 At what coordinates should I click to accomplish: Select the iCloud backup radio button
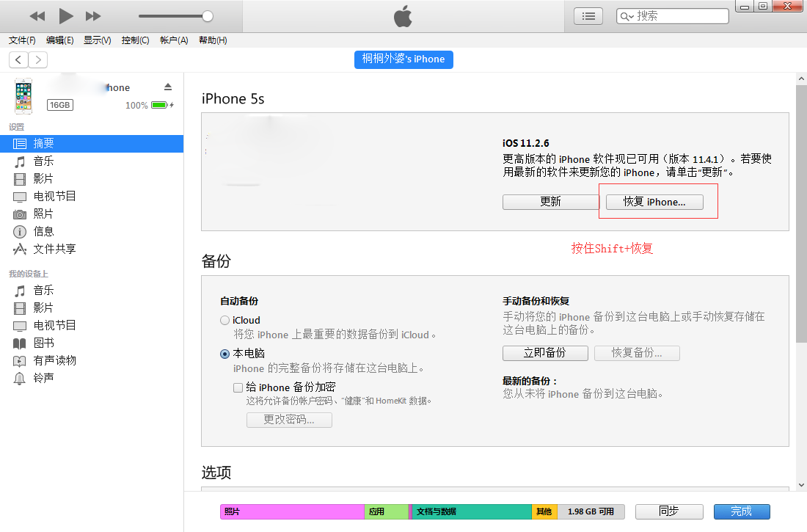pyautogui.click(x=225, y=321)
